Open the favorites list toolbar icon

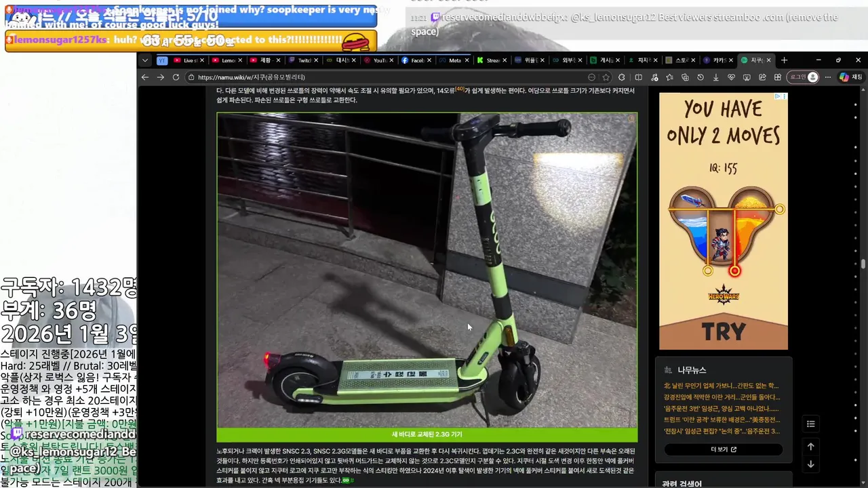coord(669,77)
